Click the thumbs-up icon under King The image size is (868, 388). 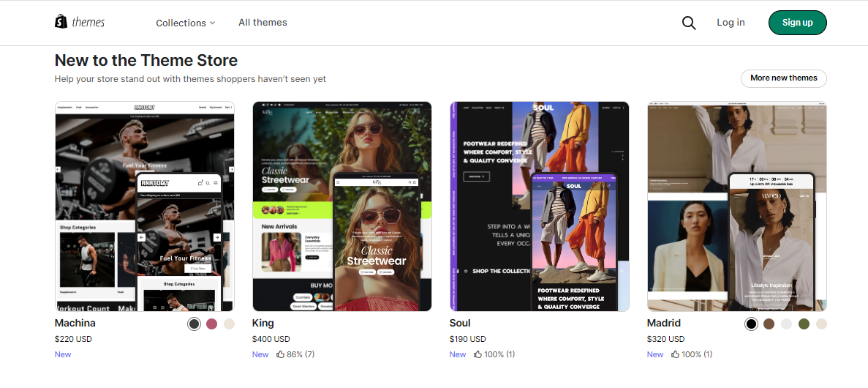(x=280, y=354)
